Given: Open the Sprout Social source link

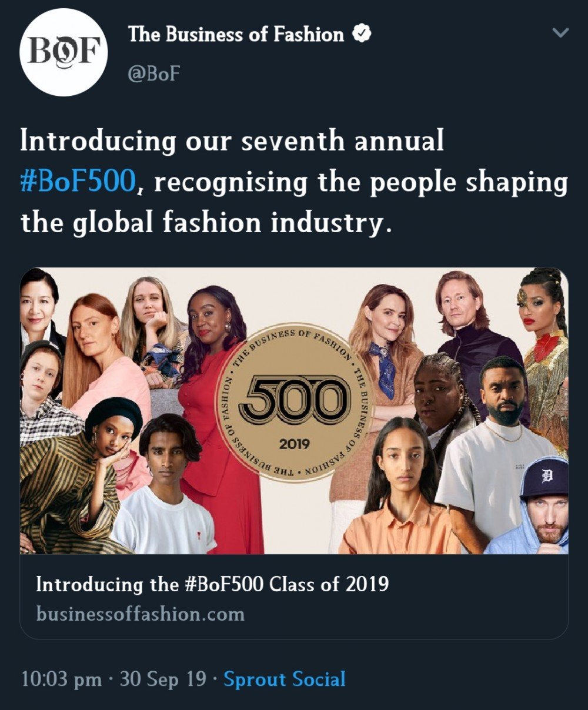Looking at the screenshot, I should tap(285, 679).
